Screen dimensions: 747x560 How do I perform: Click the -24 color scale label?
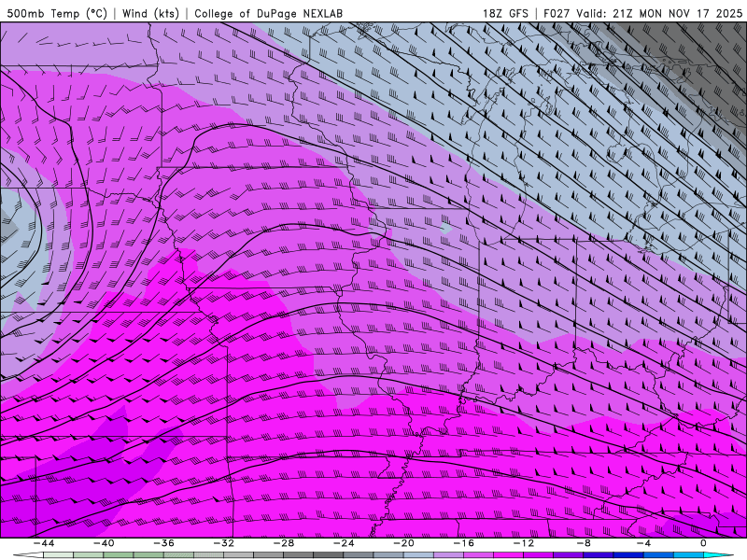click(x=344, y=543)
